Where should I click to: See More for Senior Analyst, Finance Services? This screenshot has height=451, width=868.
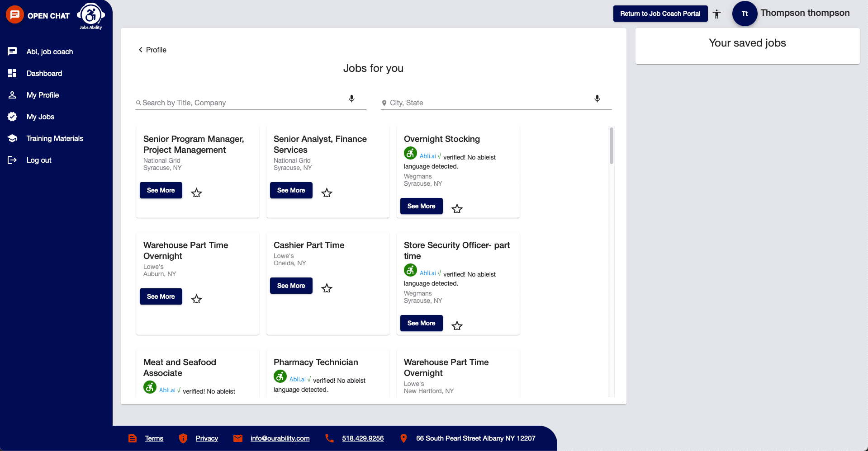click(291, 190)
